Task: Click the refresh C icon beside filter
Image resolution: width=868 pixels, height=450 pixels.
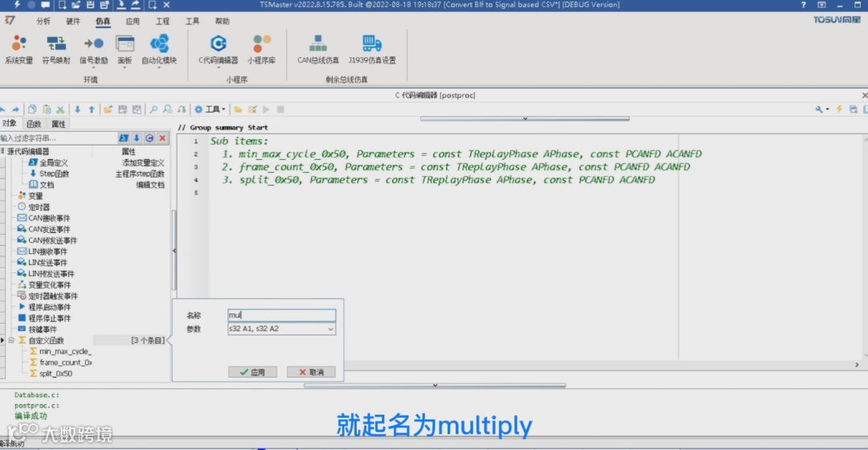Action: coord(149,138)
